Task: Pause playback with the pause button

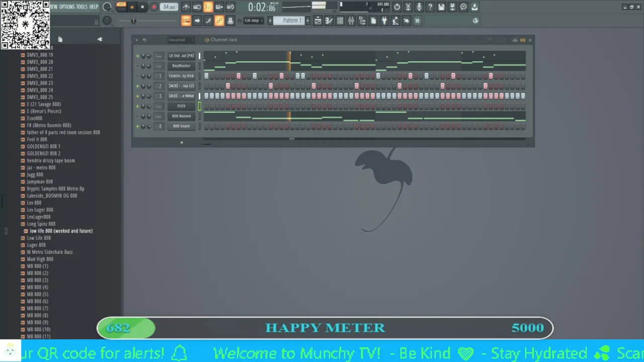Action: tap(132, 7)
